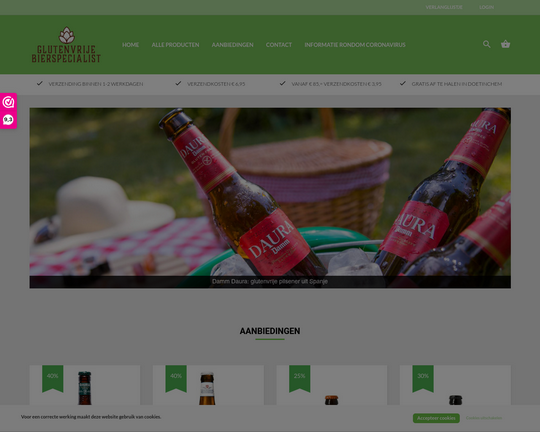Image resolution: width=540 pixels, height=432 pixels.
Task: Open product card with 25% badge
Action: tap(332, 385)
